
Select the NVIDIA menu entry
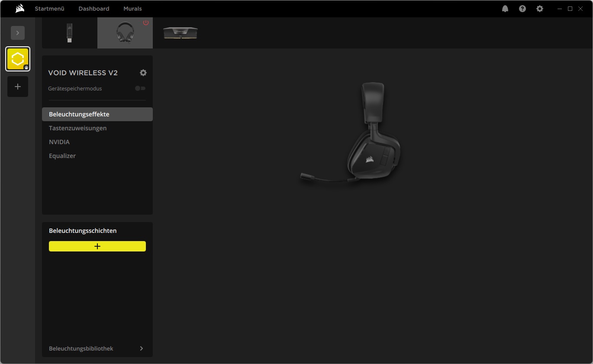coord(59,142)
